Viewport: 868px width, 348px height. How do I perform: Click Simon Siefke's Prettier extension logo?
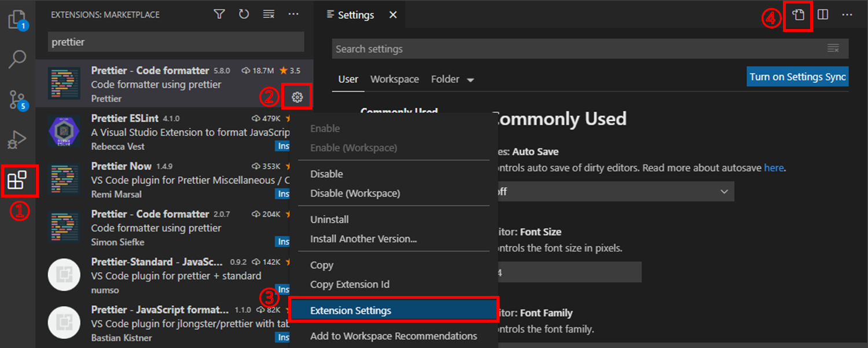point(64,228)
